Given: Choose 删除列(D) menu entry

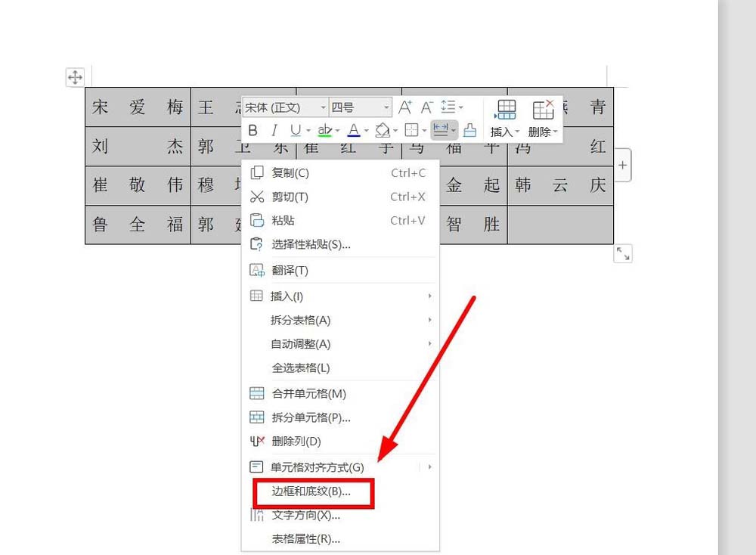Looking at the screenshot, I should (x=340, y=442).
